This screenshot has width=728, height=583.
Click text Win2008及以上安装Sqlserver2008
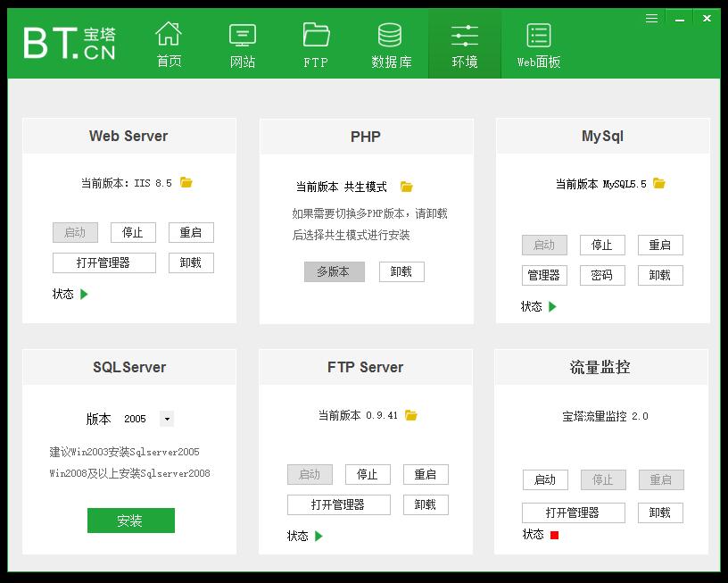130,473
